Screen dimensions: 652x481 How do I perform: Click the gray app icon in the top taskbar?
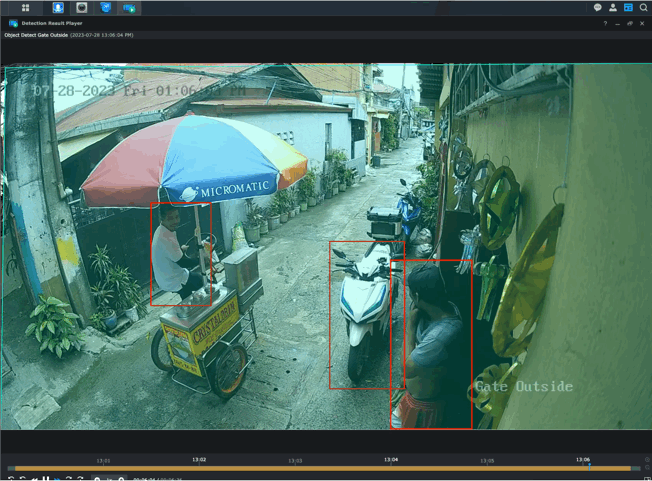[82, 7]
